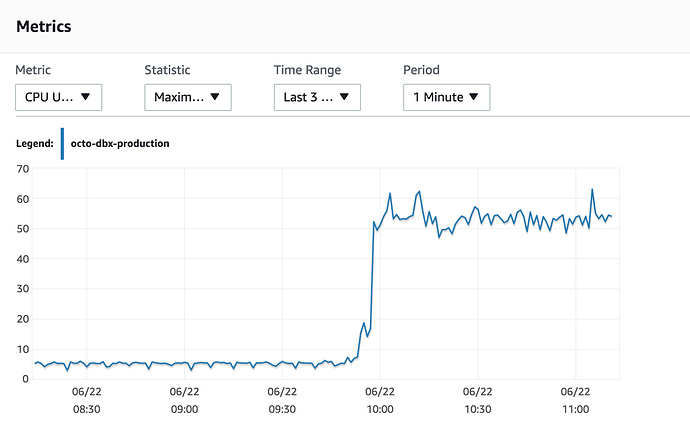Click the 06/22 10:00 axis label

(380, 400)
